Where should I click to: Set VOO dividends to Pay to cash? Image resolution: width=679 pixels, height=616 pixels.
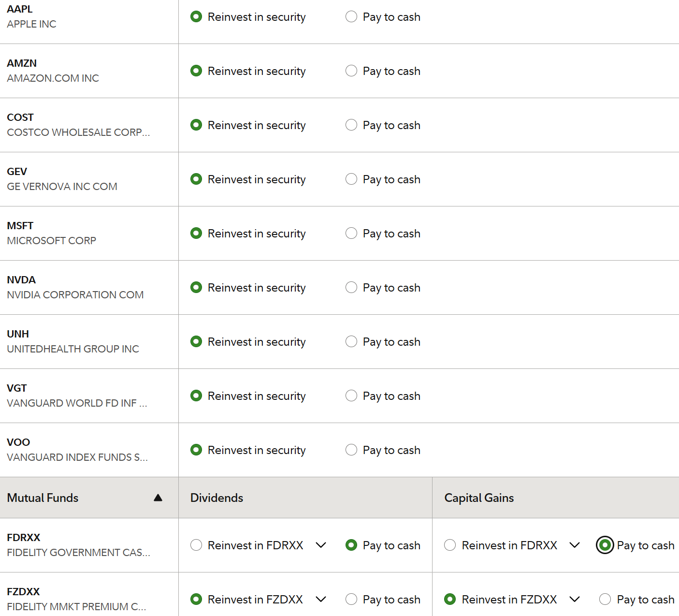(351, 450)
